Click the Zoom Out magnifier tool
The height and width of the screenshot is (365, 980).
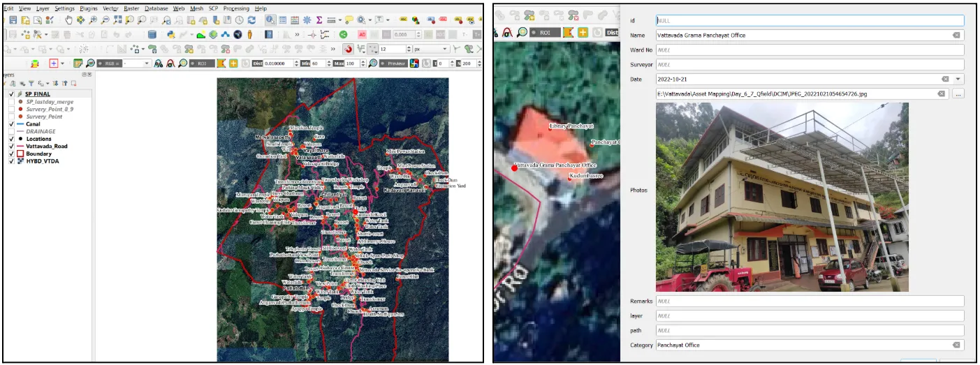[105, 20]
